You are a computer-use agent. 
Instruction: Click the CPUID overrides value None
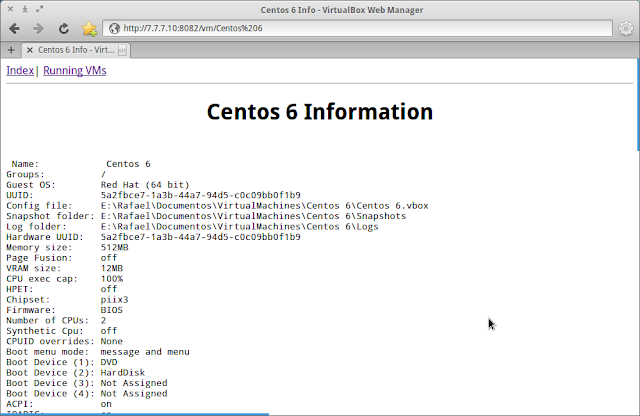point(112,341)
